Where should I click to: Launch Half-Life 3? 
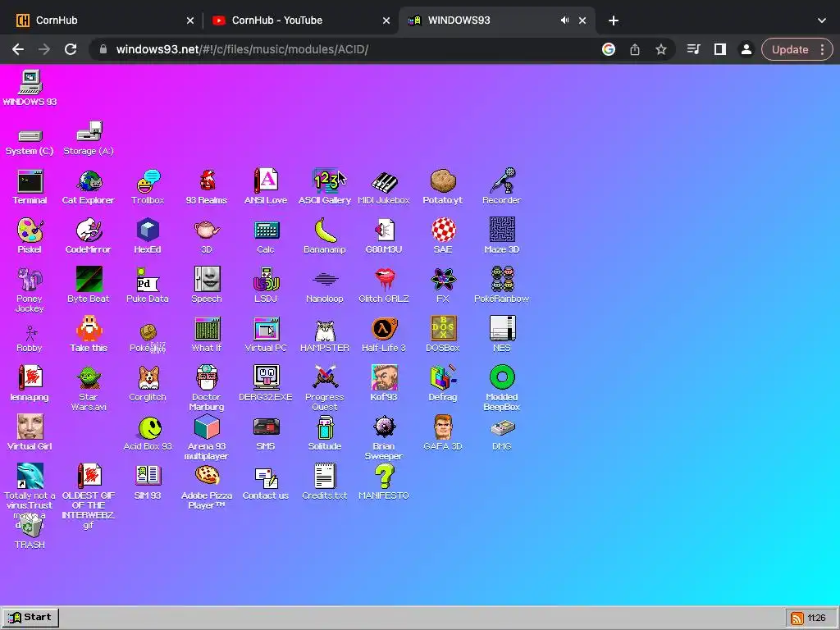[x=384, y=335]
